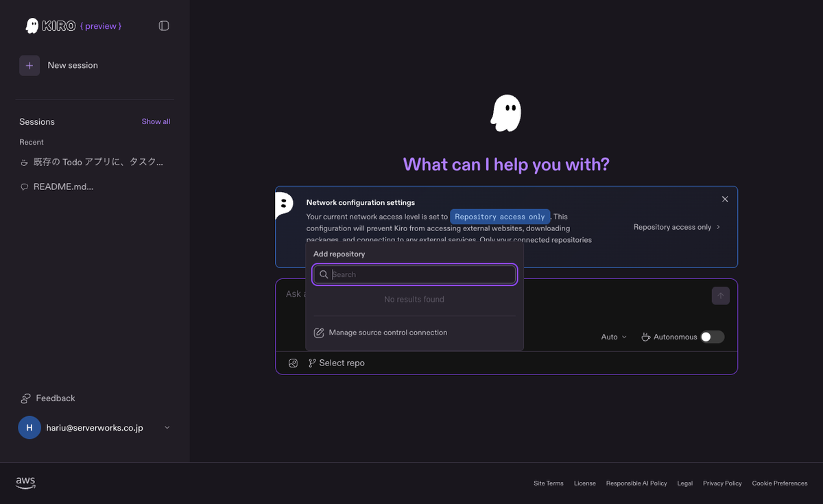Click the magnifier icon in Search box
The image size is (823, 504).
click(x=324, y=274)
